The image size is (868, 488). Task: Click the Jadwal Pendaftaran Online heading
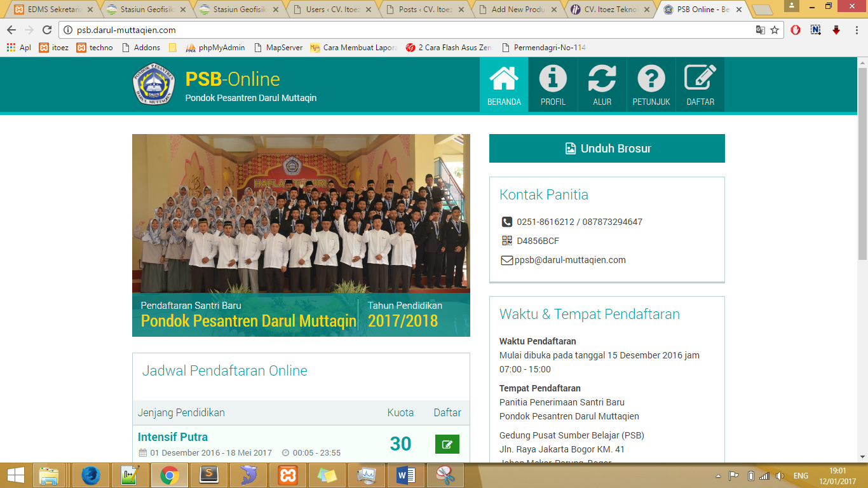(224, 370)
